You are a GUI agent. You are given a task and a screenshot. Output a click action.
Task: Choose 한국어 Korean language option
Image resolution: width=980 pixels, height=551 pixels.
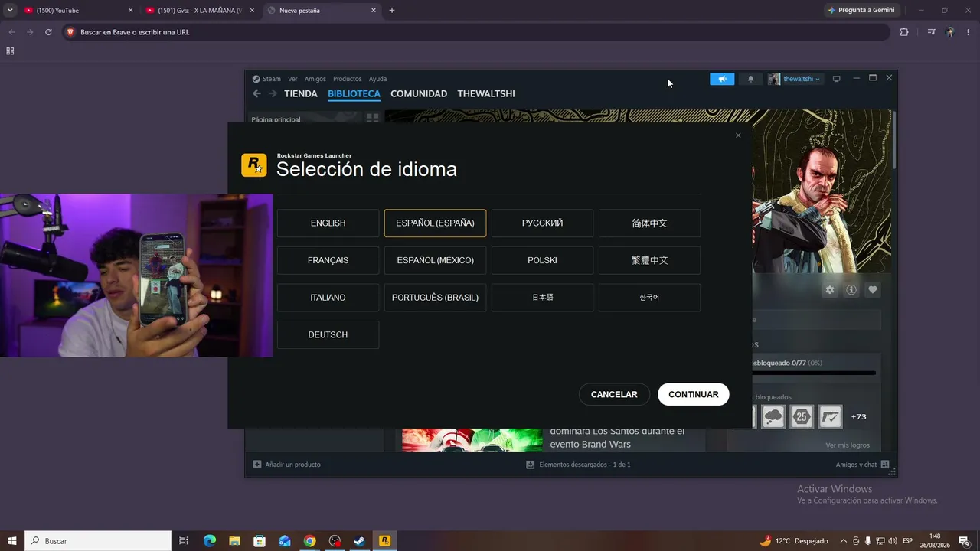pos(649,298)
